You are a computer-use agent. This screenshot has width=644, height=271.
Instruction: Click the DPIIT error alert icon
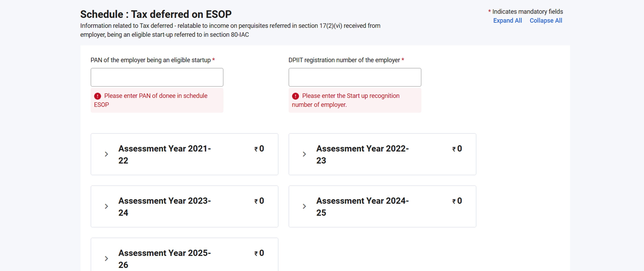coord(295,96)
